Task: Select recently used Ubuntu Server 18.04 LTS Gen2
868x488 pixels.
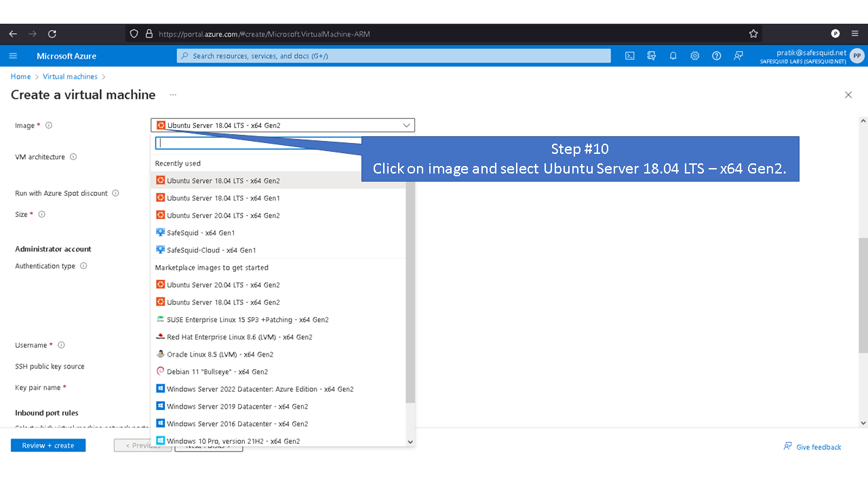Action: coord(278,180)
